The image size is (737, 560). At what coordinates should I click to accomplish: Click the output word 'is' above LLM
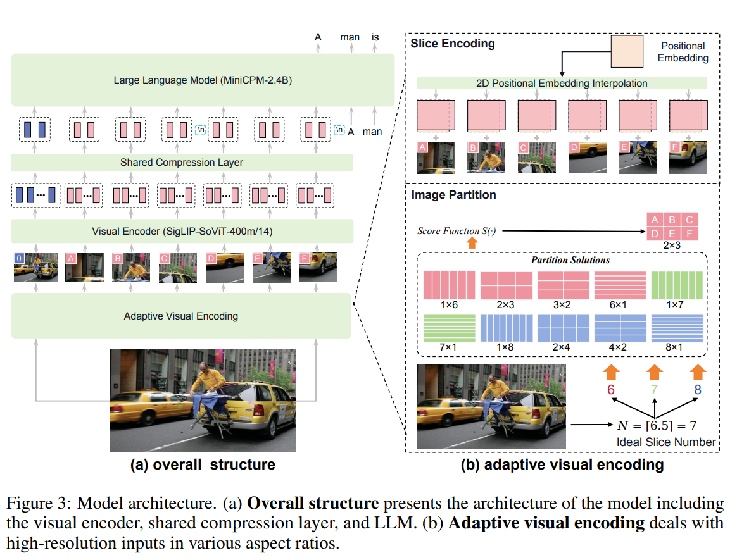pos(375,37)
